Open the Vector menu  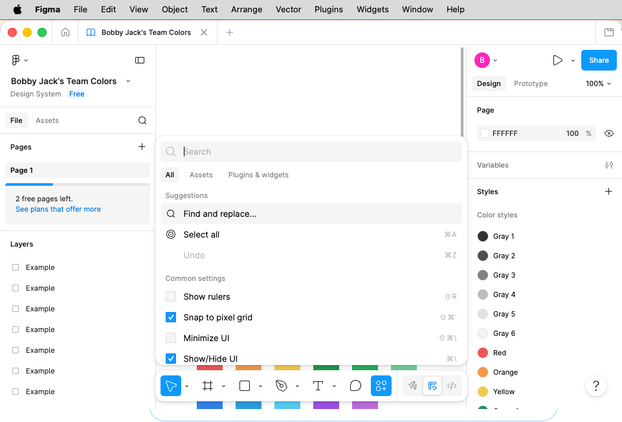pos(288,9)
